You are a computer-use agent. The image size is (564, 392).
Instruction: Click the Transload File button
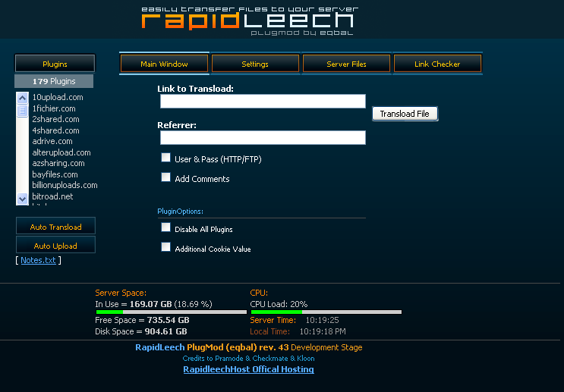(405, 114)
